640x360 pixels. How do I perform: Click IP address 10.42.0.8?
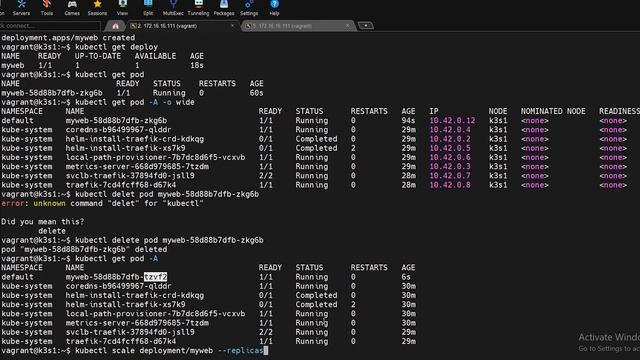click(x=450, y=185)
